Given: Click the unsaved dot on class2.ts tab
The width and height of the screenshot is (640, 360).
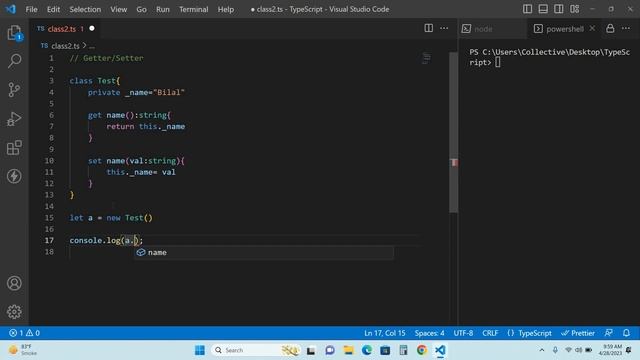Looking at the screenshot, I should click(x=92, y=28).
